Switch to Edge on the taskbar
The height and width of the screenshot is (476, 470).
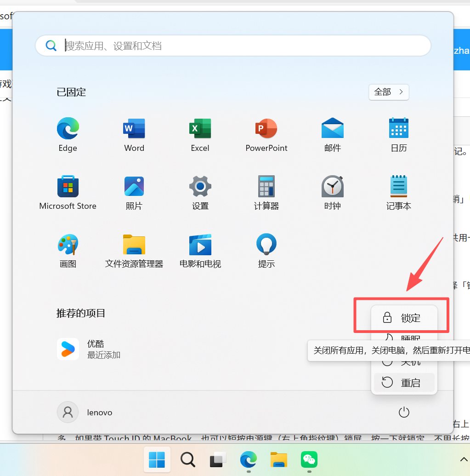tap(249, 459)
